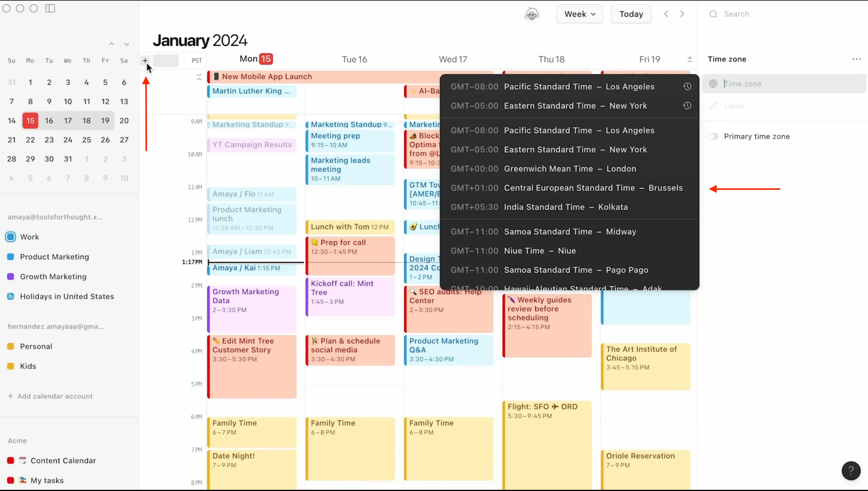
Task: Click the plus-minus icon beside Fri 19
Action: [689, 59]
